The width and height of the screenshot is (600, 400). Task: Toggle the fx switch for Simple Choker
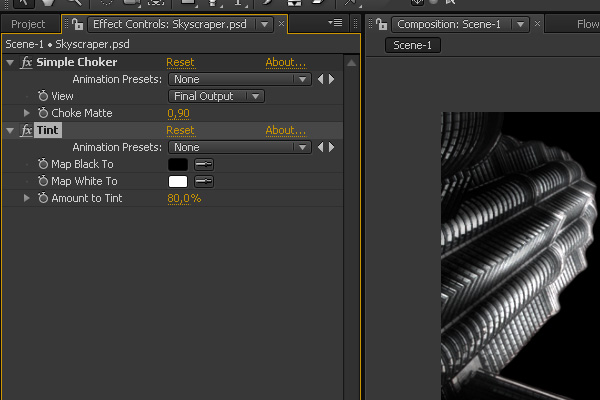(x=26, y=62)
